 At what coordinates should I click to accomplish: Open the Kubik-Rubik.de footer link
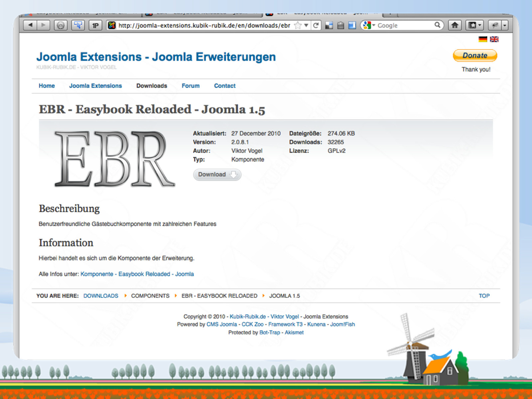click(248, 317)
